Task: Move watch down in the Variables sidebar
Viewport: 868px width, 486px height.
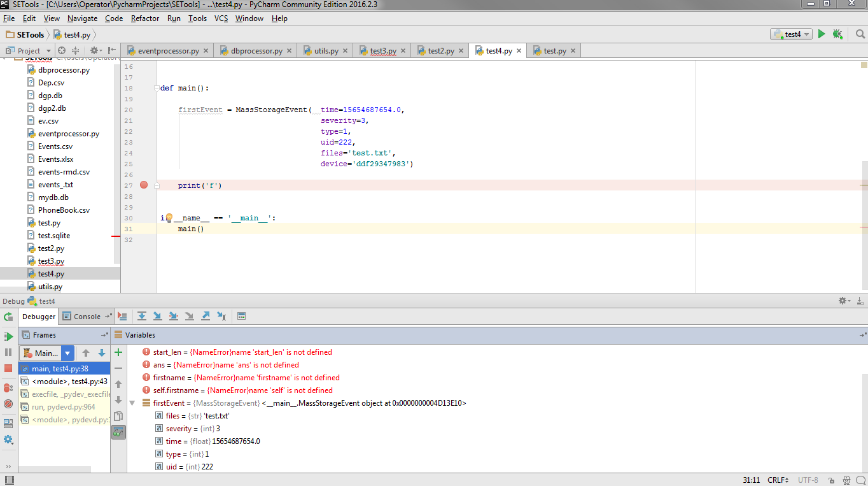Action: [118, 400]
